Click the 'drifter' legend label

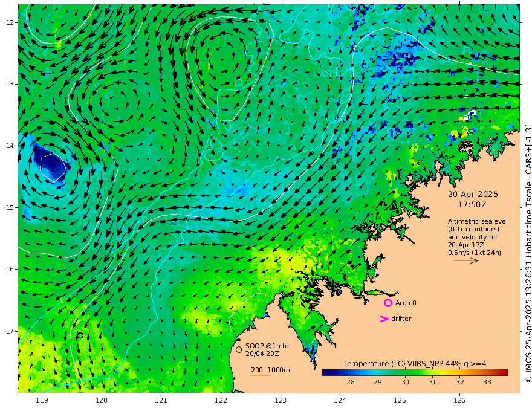(401, 319)
